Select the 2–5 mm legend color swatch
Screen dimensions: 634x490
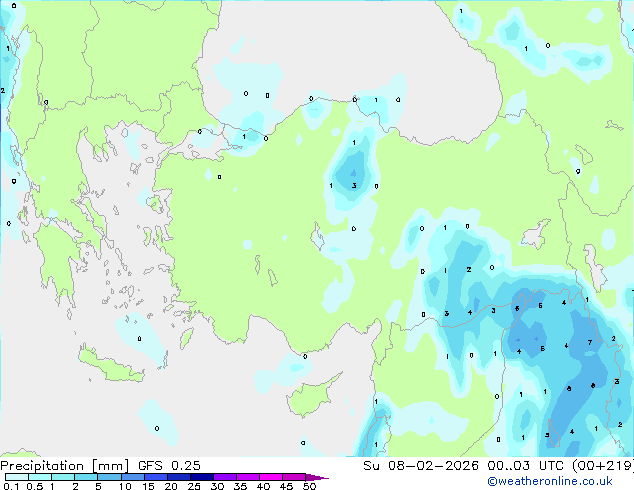click(86, 477)
